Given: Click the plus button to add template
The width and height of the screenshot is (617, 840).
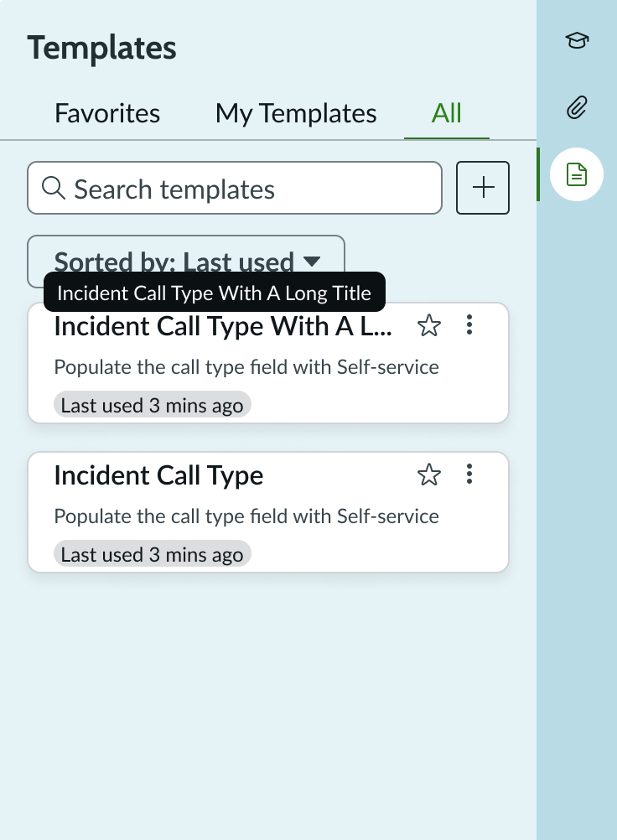Looking at the screenshot, I should (x=482, y=188).
